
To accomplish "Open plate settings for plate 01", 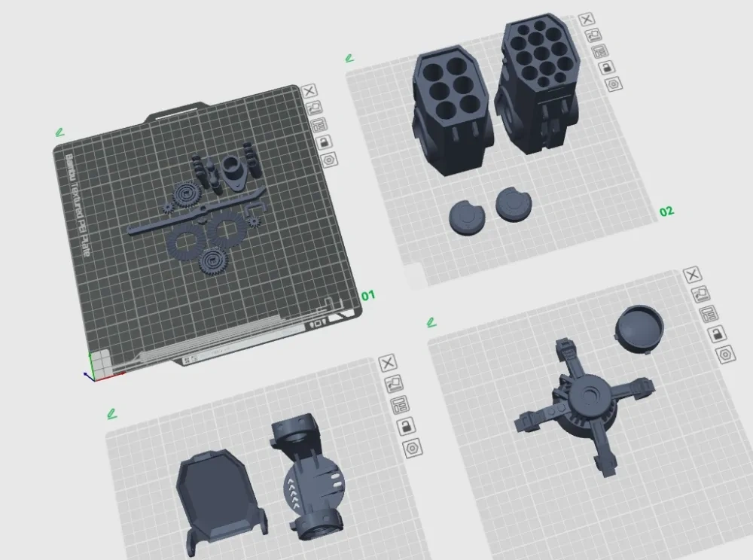I will click(x=329, y=160).
